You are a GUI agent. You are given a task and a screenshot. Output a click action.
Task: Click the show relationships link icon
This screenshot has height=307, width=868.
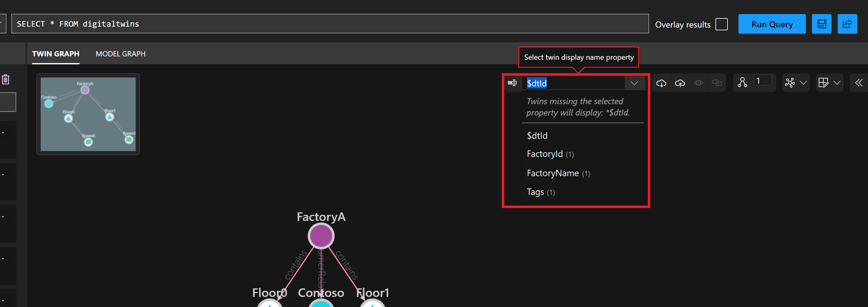pos(717,83)
